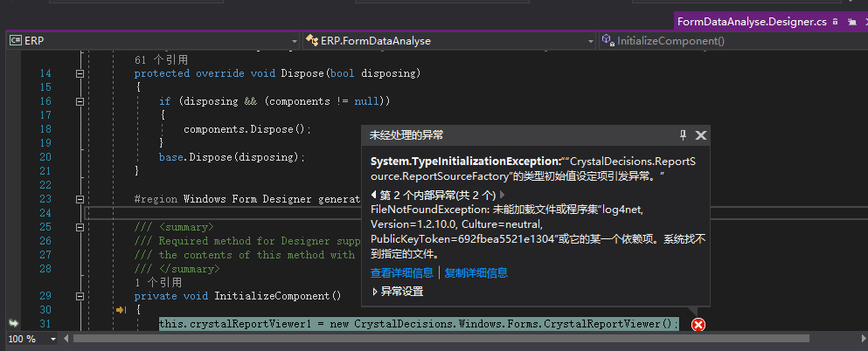Collapse InitializeComponent method at line 29

tap(80, 296)
